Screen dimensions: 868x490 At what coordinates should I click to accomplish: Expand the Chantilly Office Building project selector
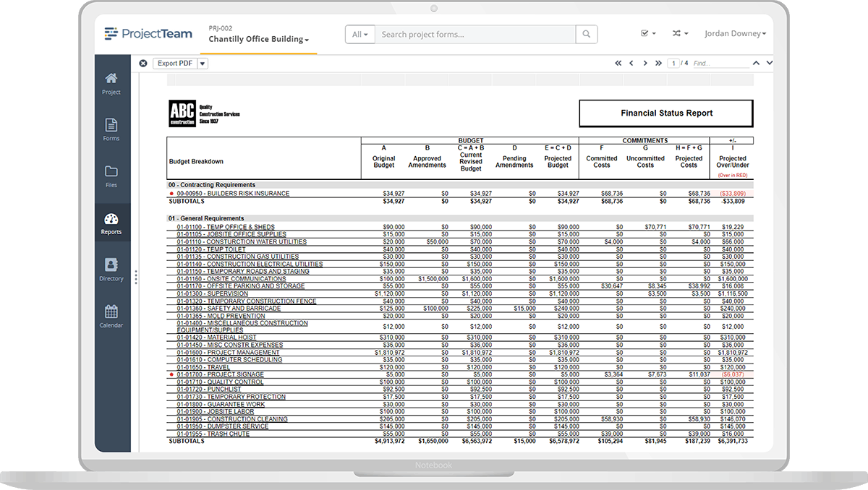[x=258, y=40]
